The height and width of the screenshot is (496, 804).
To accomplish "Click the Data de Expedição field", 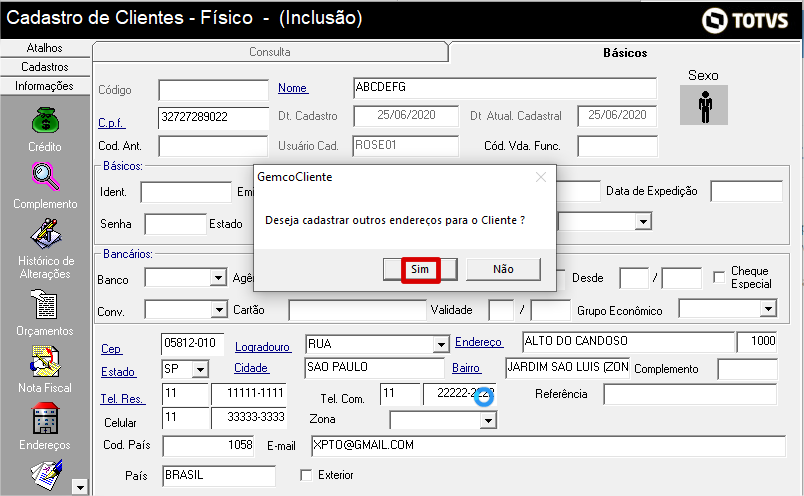I will click(747, 191).
